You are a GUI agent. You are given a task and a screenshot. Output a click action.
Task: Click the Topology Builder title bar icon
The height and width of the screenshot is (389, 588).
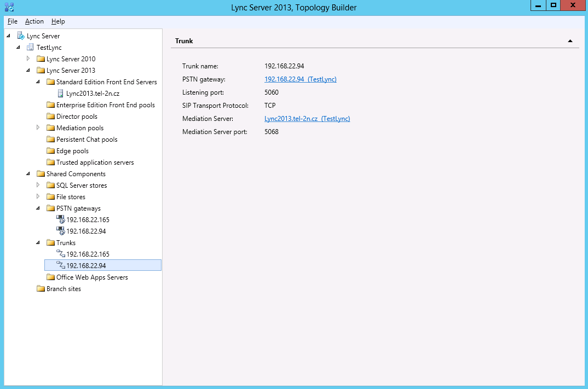9,7
